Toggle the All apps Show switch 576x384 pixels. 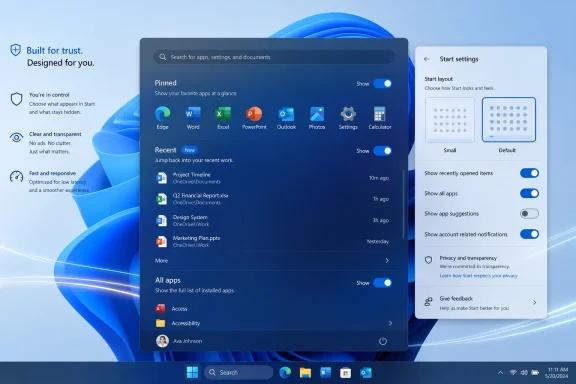[x=382, y=283]
